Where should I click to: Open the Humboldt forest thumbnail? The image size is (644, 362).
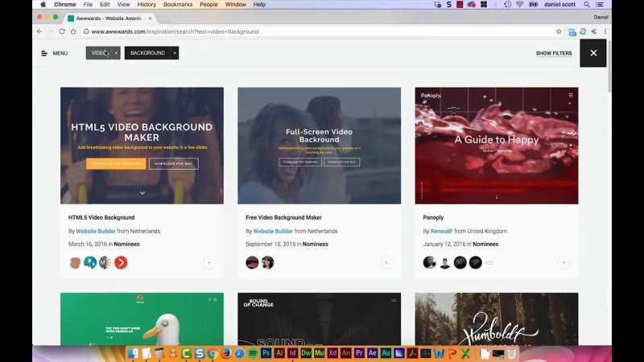(x=497, y=319)
